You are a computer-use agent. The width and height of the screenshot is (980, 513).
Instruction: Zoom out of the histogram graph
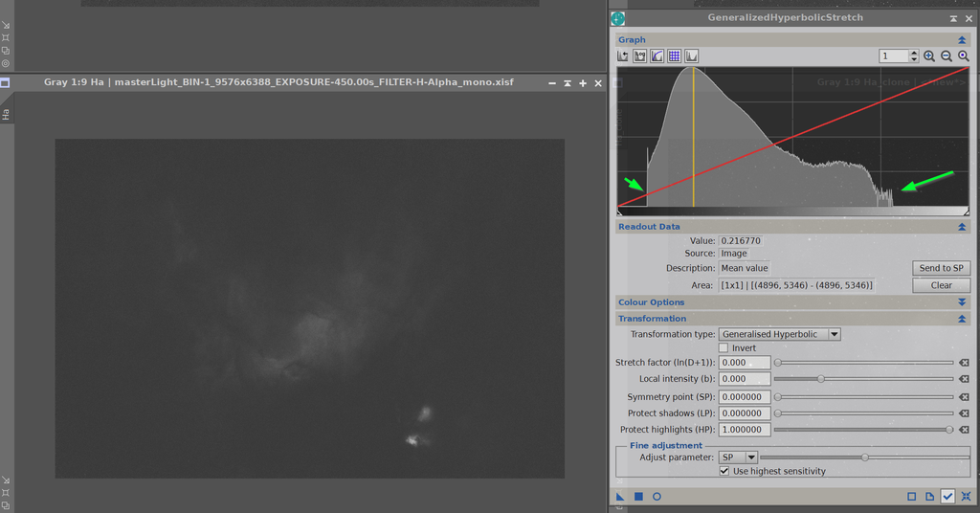pyautogui.click(x=947, y=56)
